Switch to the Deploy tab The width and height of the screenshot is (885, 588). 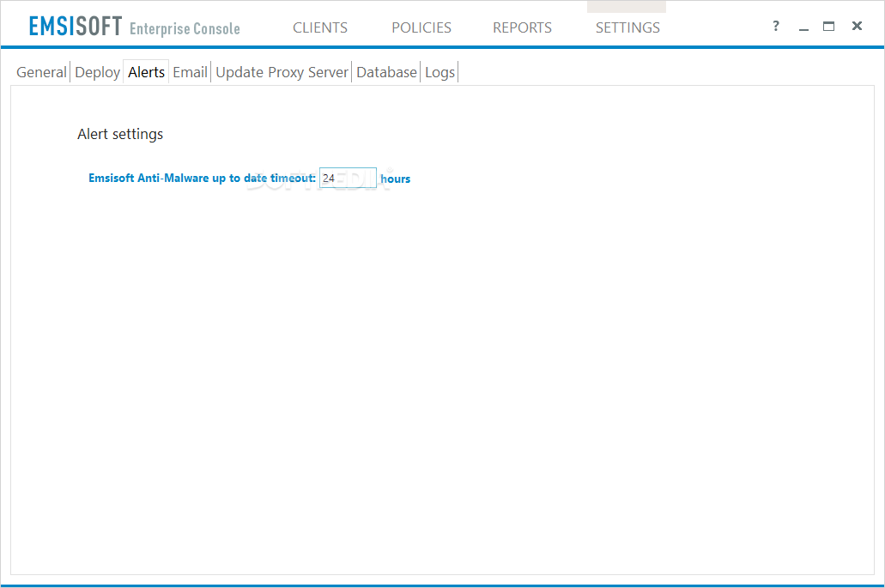coord(97,72)
